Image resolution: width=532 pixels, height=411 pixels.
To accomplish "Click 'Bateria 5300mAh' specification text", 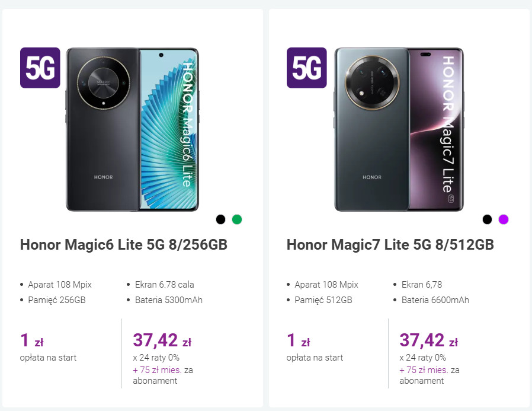I will (x=168, y=300).
